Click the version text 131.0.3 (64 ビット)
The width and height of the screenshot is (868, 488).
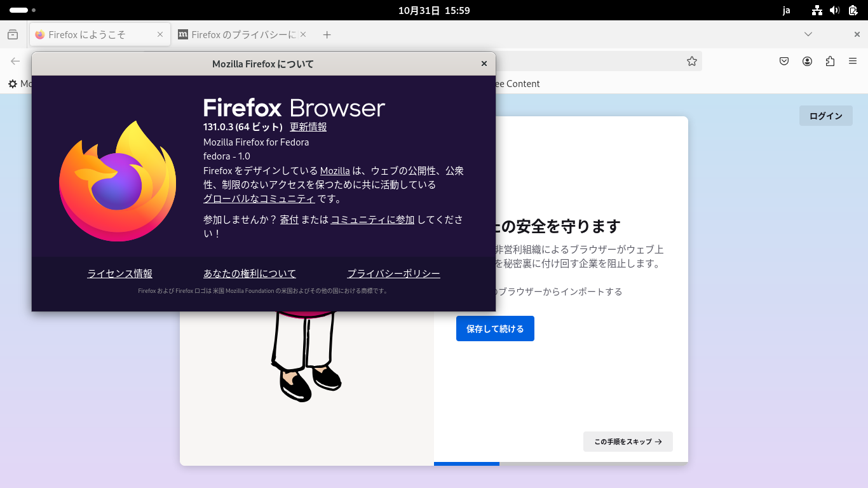(x=243, y=127)
